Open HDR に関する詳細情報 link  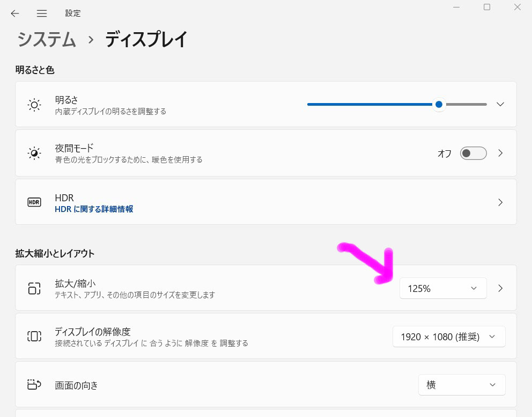(94, 209)
